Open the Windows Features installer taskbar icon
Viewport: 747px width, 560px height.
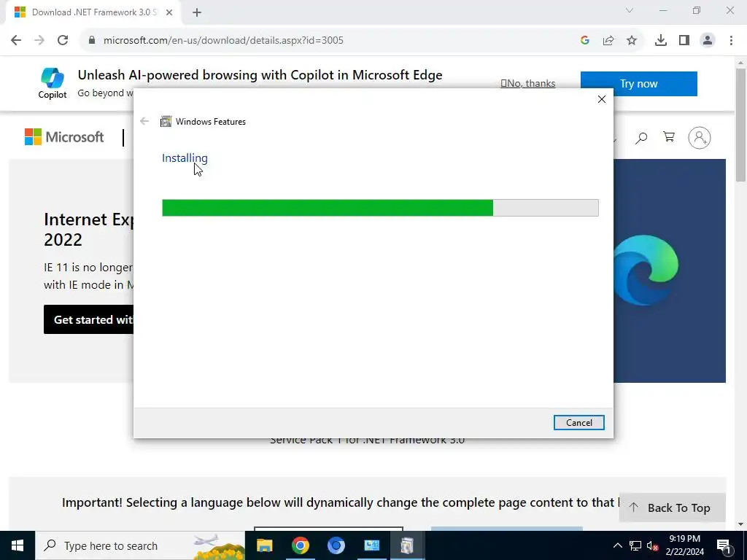[x=407, y=545]
